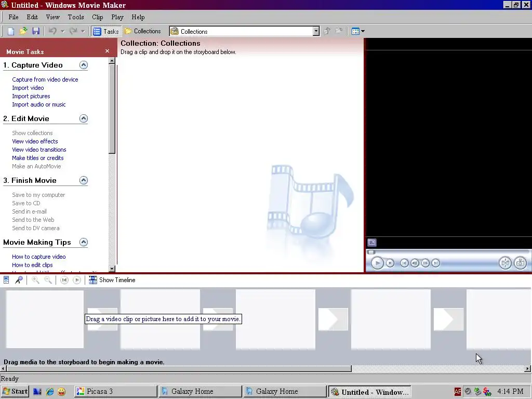Click the Import pictures link
The height and width of the screenshot is (399, 532).
coord(31,96)
